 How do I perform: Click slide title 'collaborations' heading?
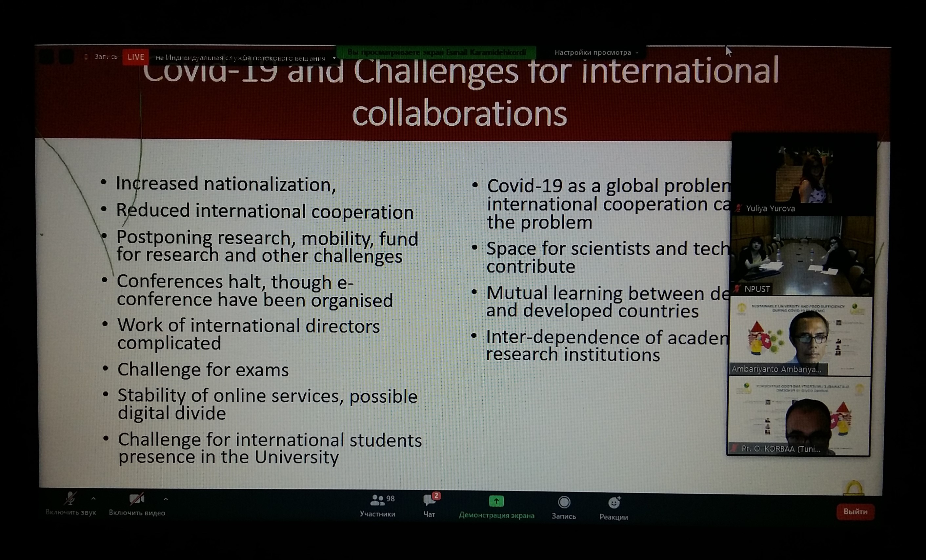[x=459, y=113]
